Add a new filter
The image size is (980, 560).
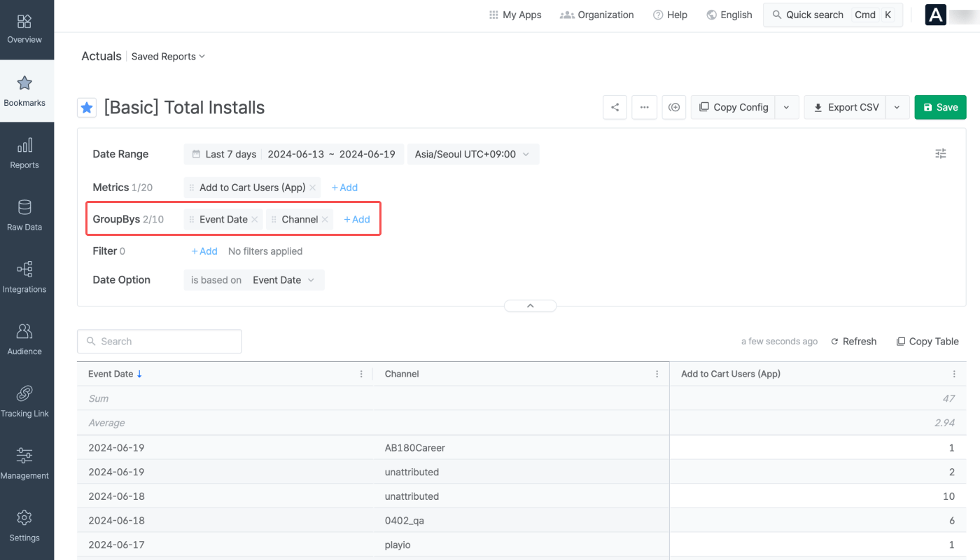coord(204,251)
